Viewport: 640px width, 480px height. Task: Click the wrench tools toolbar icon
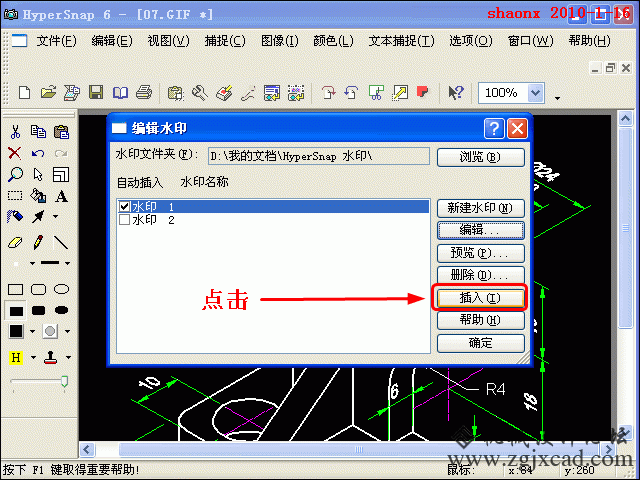coord(200,93)
